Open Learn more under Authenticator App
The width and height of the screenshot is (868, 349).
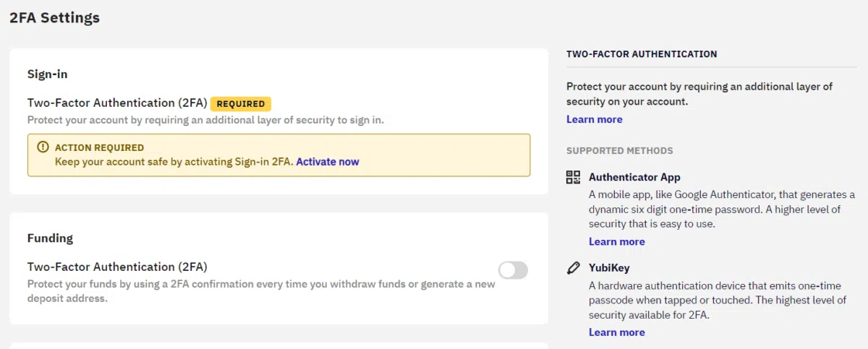616,241
